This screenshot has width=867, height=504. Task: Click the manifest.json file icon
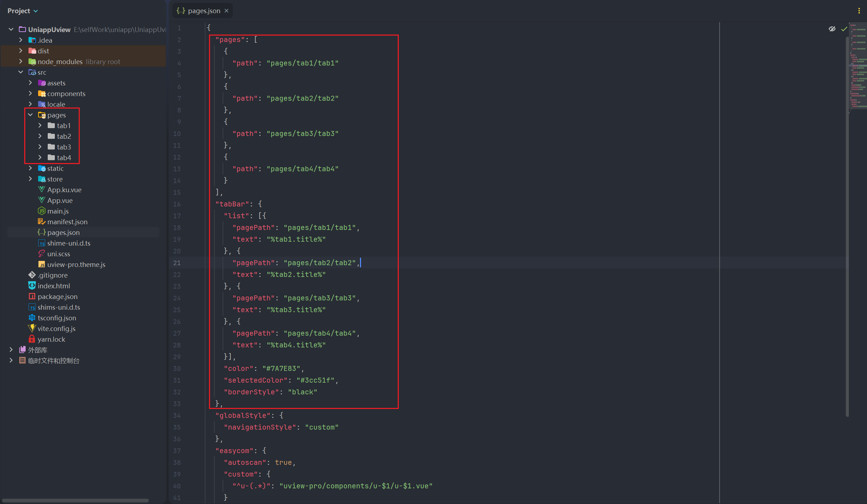tap(41, 221)
